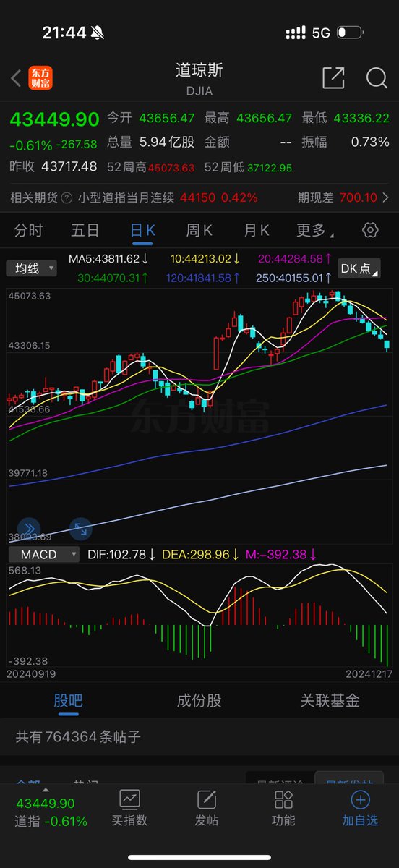Tap 小型道指当月连续 futures link

[126, 197]
